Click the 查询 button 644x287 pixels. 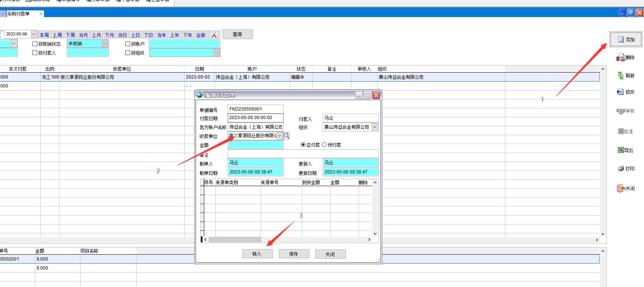[x=237, y=34]
